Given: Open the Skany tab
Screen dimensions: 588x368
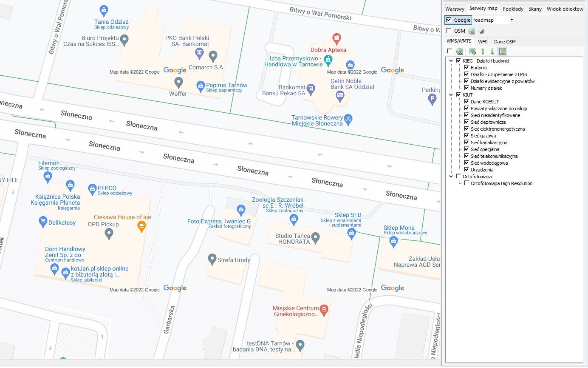Looking at the screenshot, I should click(535, 9).
